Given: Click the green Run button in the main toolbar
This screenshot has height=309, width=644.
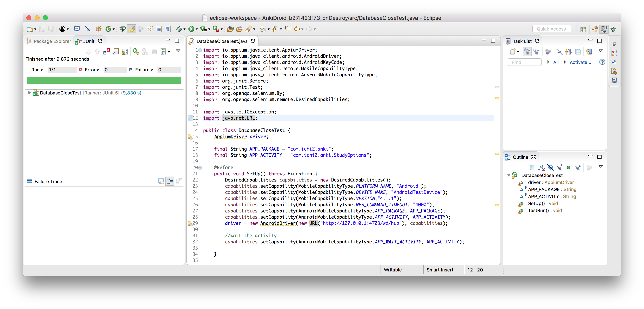Looking at the screenshot, I should tap(191, 29).
